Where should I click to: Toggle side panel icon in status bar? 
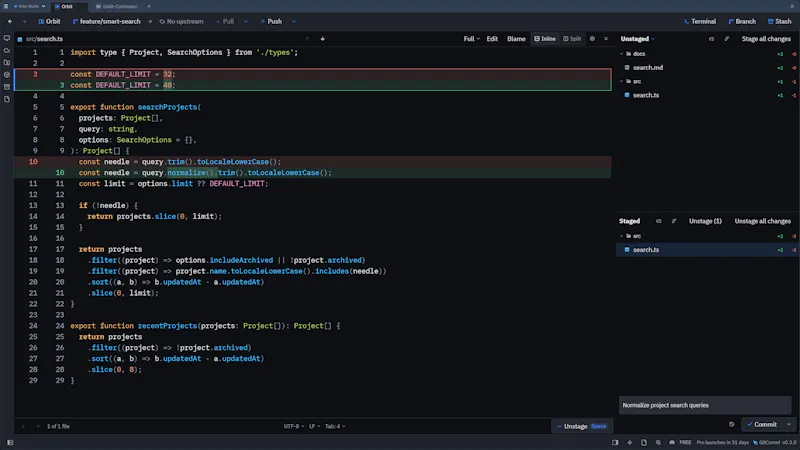coord(615,442)
